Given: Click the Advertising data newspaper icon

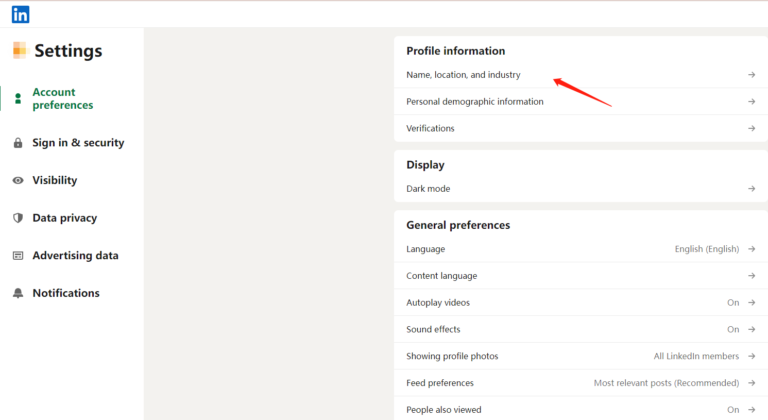Looking at the screenshot, I should coord(18,256).
